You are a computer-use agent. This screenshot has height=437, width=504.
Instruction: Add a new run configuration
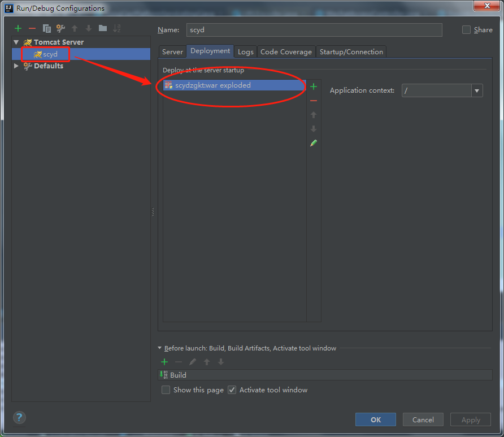pyautogui.click(x=18, y=28)
